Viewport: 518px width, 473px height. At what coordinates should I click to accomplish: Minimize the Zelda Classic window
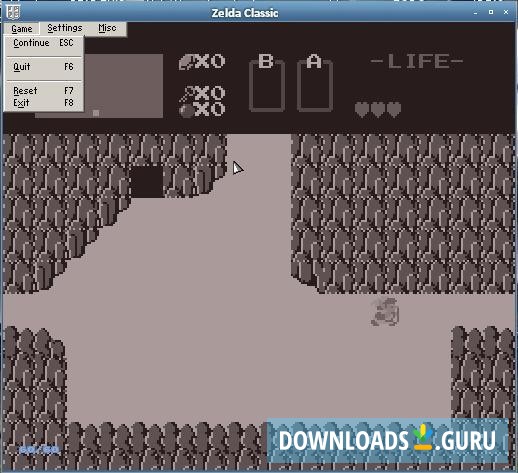(x=475, y=13)
